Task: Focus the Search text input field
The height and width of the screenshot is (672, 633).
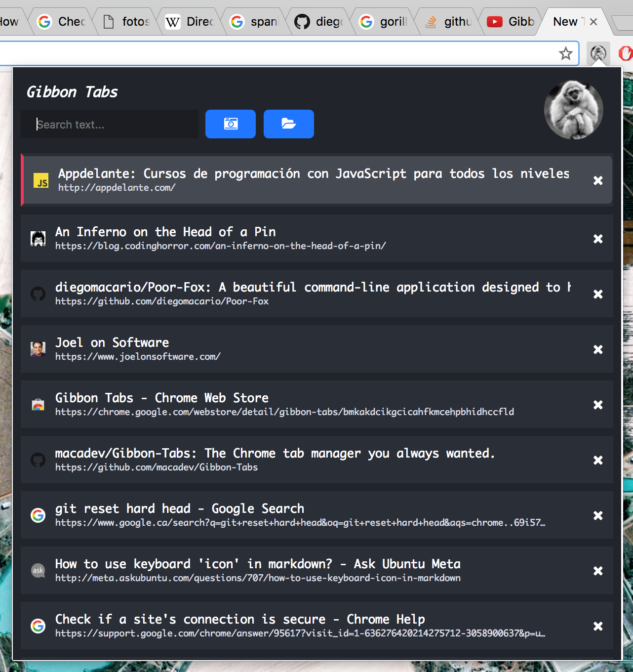Action: click(110, 125)
